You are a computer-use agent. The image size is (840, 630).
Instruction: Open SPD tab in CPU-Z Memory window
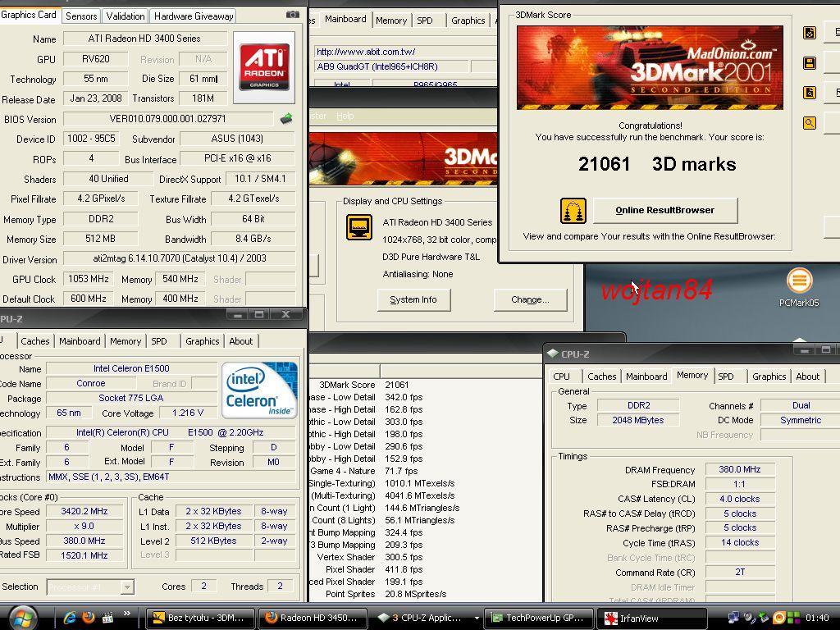tap(726, 377)
